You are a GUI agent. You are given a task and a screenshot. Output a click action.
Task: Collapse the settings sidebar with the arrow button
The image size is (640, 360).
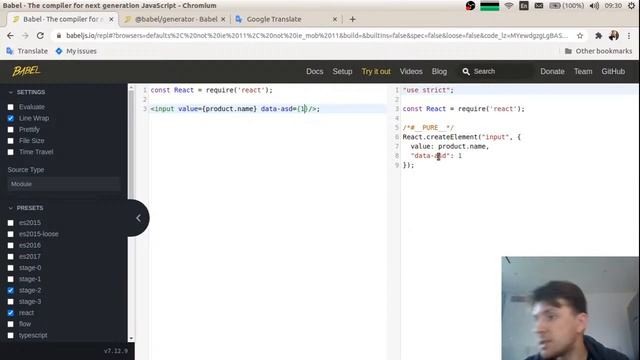point(138,218)
